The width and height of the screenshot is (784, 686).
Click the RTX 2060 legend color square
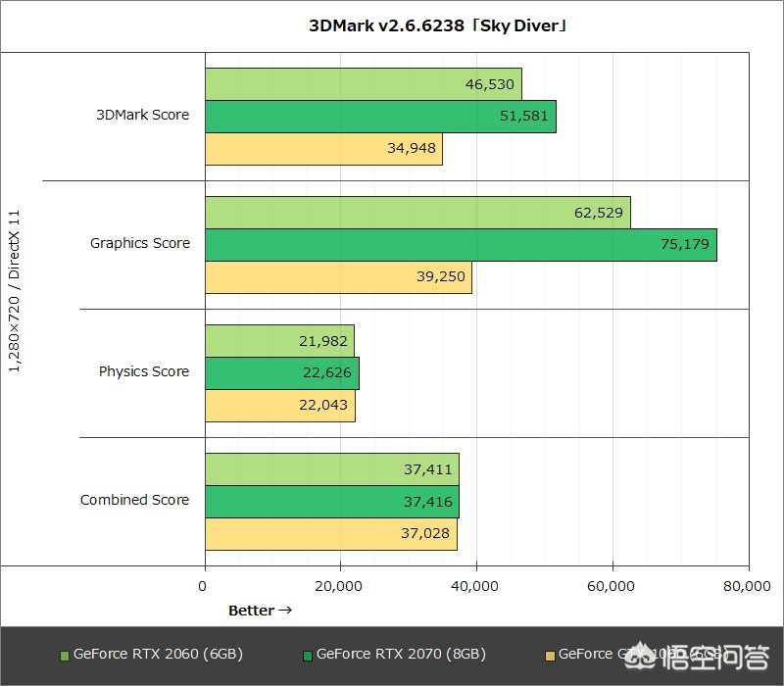point(65,655)
